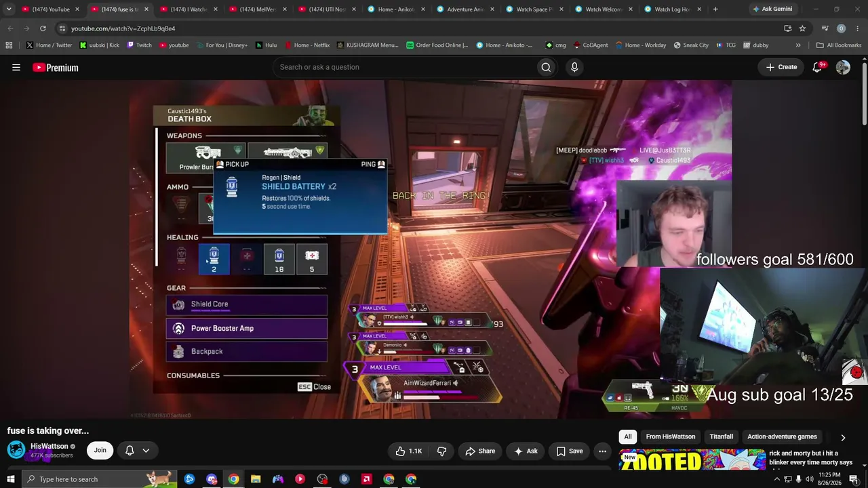Bookmark this page with the star

tap(802, 28)
